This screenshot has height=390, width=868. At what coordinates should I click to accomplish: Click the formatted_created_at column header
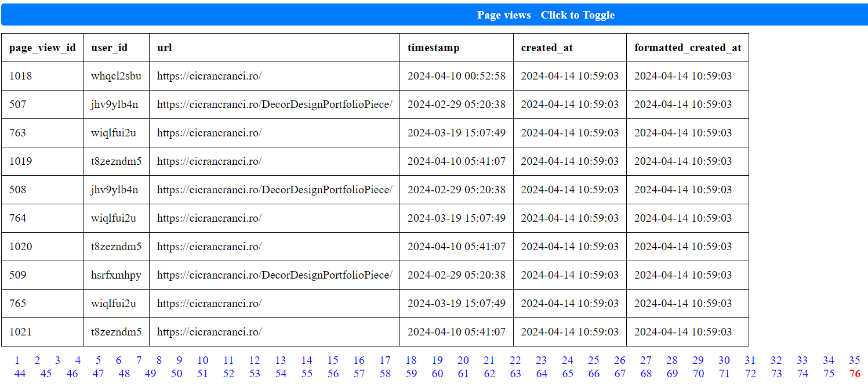[x=687, y=48]
